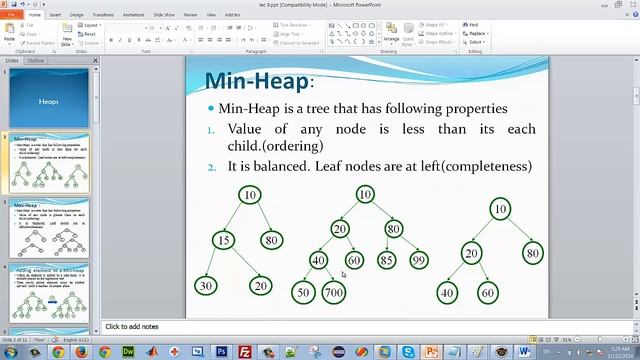Open the Change Case dropdown
Viewport: 640px width, 360px height.
coord(170,40)
